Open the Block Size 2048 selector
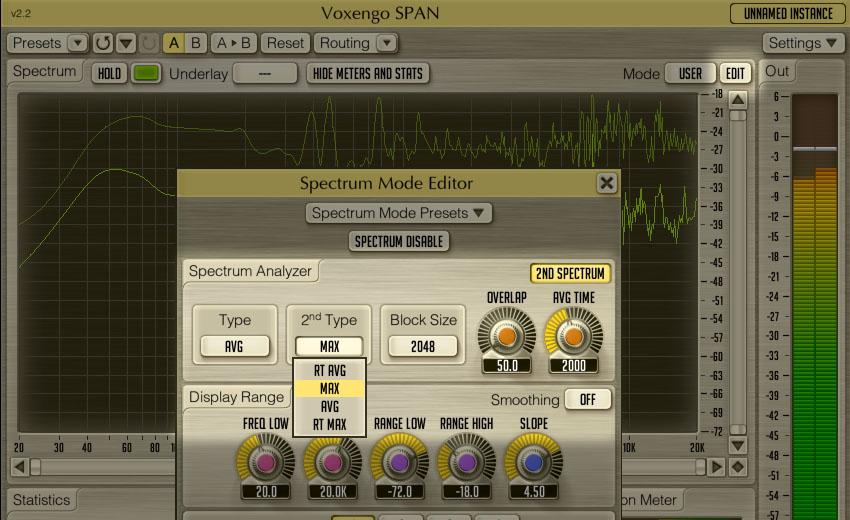 coord(423,346)
